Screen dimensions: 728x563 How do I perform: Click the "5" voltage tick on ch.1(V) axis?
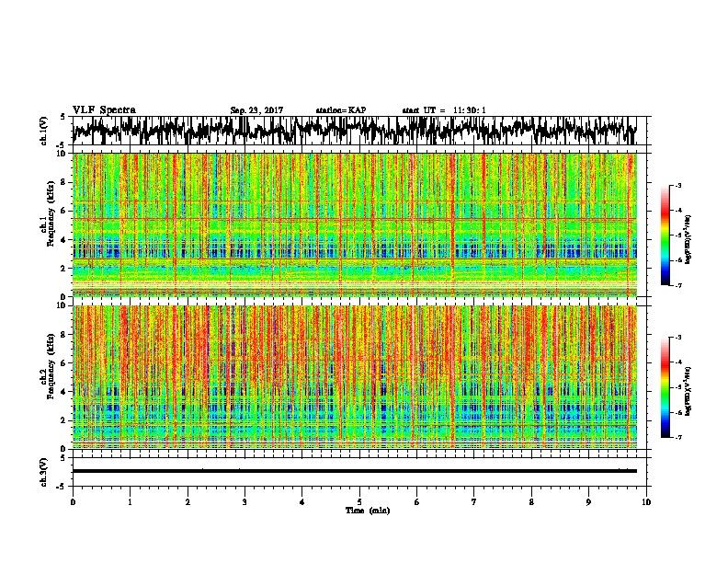[63, 117]
